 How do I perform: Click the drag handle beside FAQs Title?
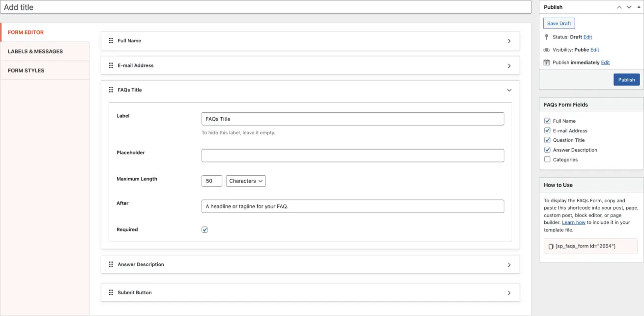[x=111, y=90]
